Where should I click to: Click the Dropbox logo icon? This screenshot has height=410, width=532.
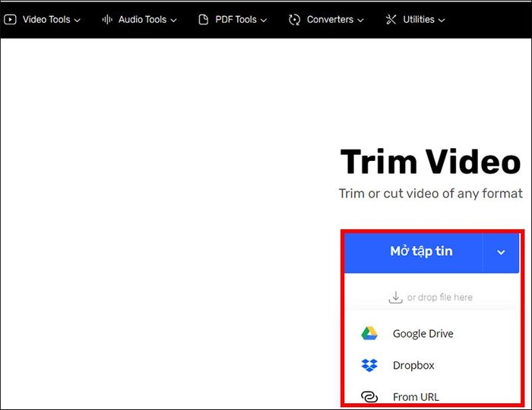[369, 365]
